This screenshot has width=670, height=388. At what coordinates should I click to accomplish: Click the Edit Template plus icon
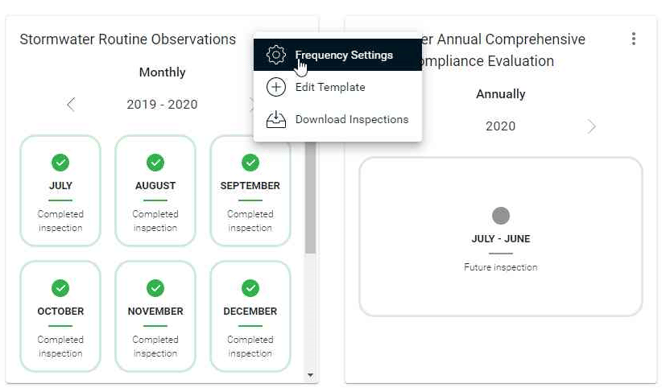pyautogui.click(x=276, y=87)
